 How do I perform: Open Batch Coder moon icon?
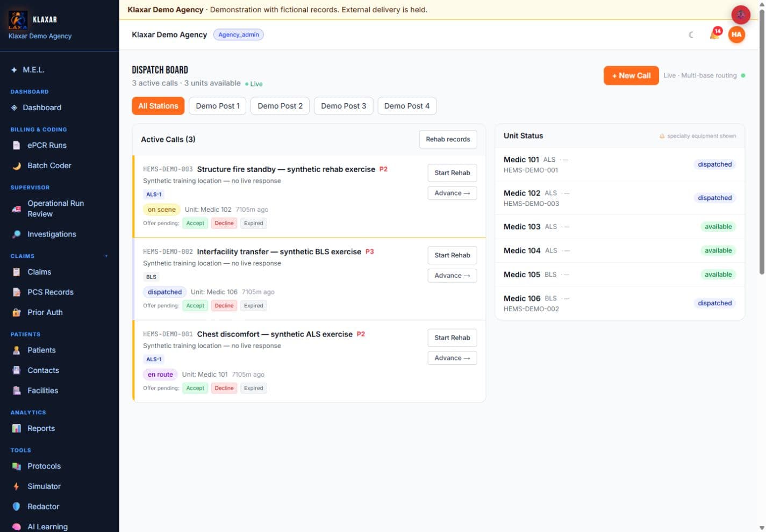pyautogui.click(x=17, y=166)
